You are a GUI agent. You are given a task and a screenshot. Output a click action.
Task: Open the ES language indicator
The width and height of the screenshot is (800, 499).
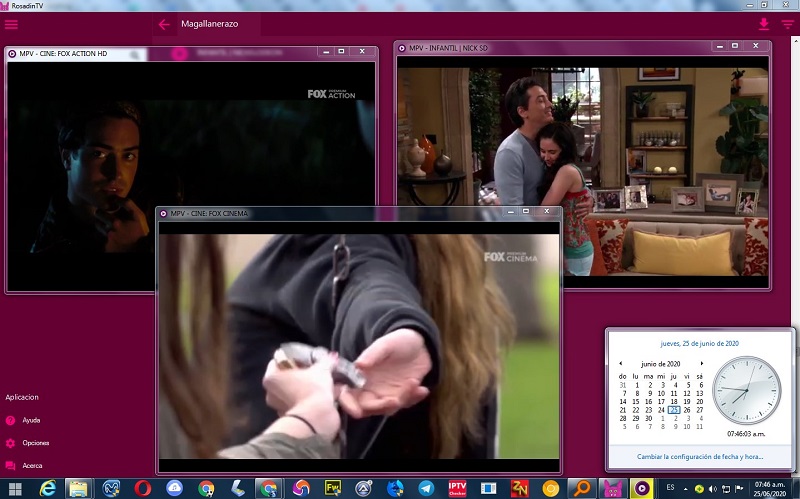(x=670, y=488)
